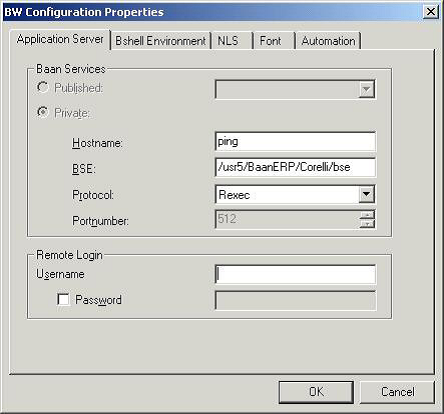This screenshot has width=444, height=414.
Task: Increase the Portnumber with up arrow
Action: (x=367, y=215)
